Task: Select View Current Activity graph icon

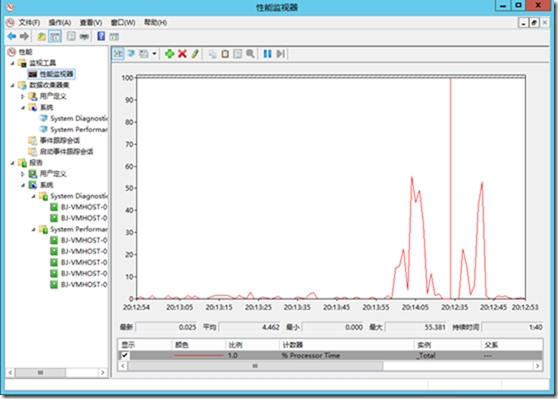Action: [x=118, y=54]
